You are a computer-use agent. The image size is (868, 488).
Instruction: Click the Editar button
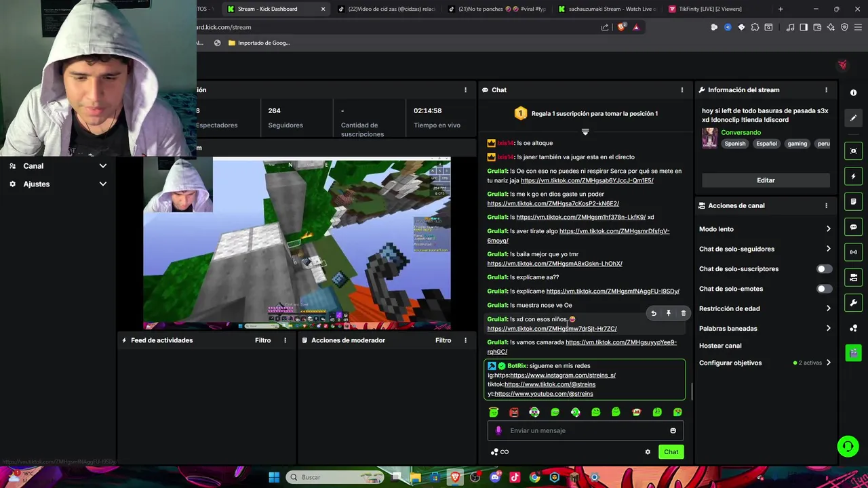[766, 180]
